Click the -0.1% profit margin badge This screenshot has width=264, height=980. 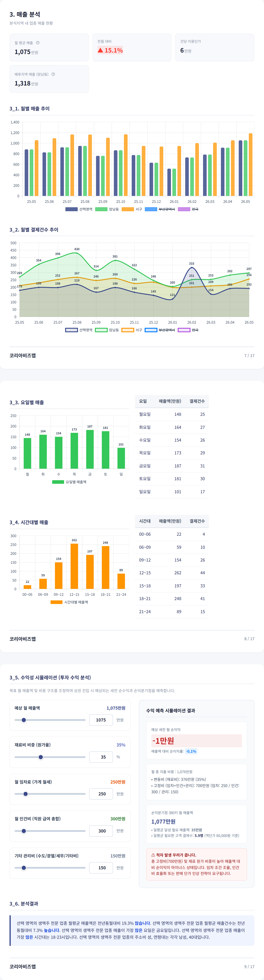point(191,751)
